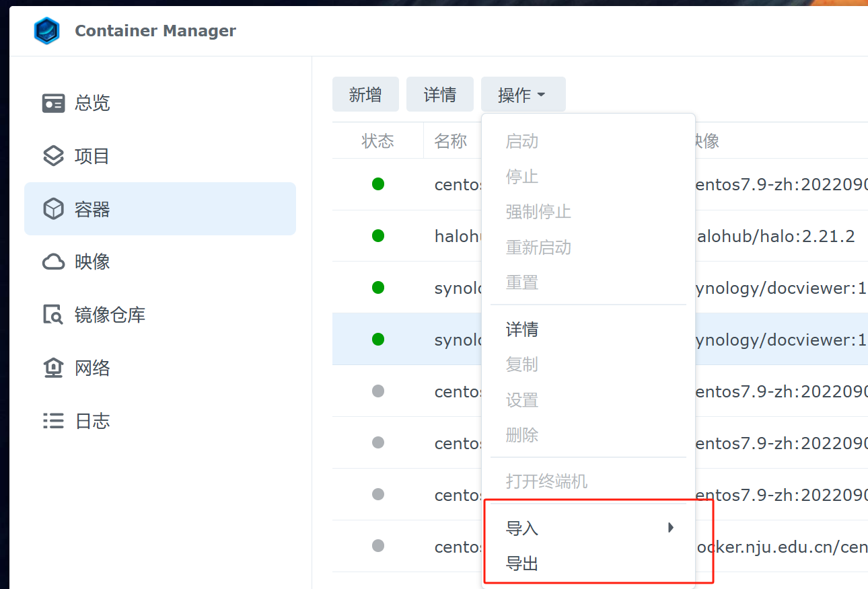Viewport: 868px width, 589px height.
Task: Open the 网络 network icon in sidebar
Action: pos(53,368)
